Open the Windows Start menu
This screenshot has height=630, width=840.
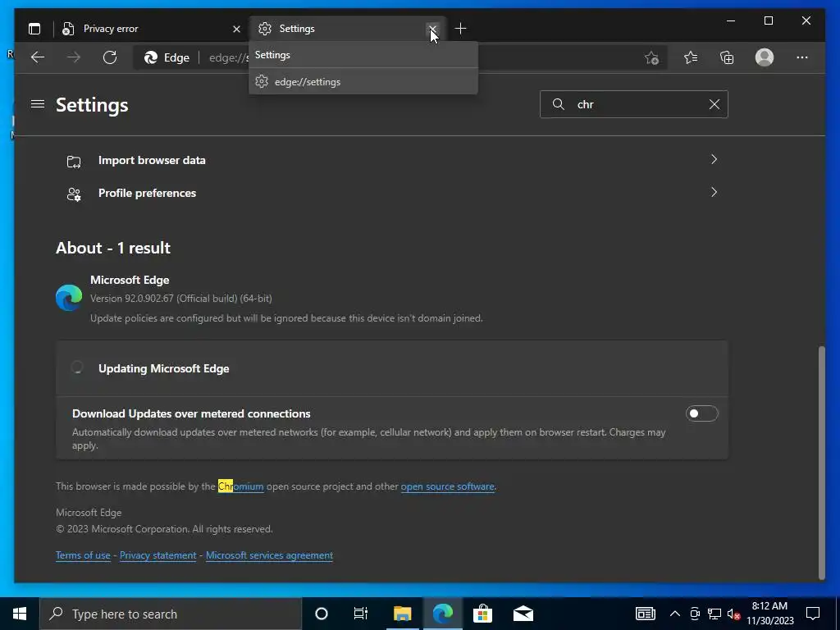pos(20,614)
